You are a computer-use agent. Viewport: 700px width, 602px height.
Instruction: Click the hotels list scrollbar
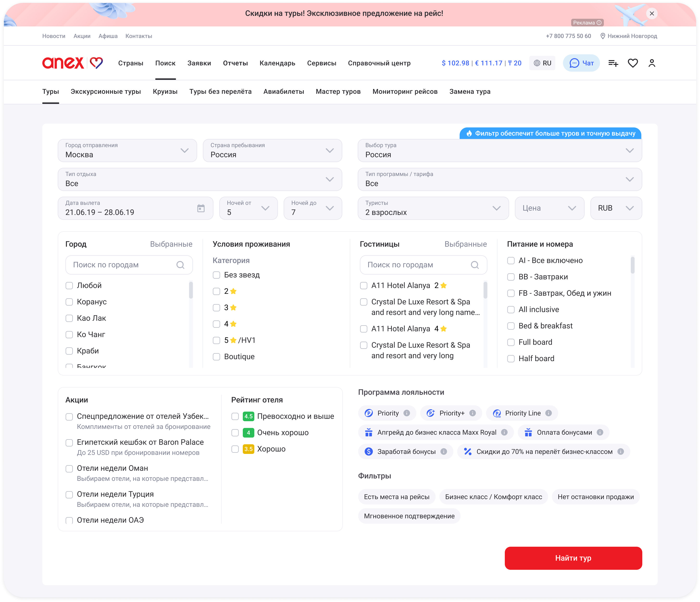485,290
